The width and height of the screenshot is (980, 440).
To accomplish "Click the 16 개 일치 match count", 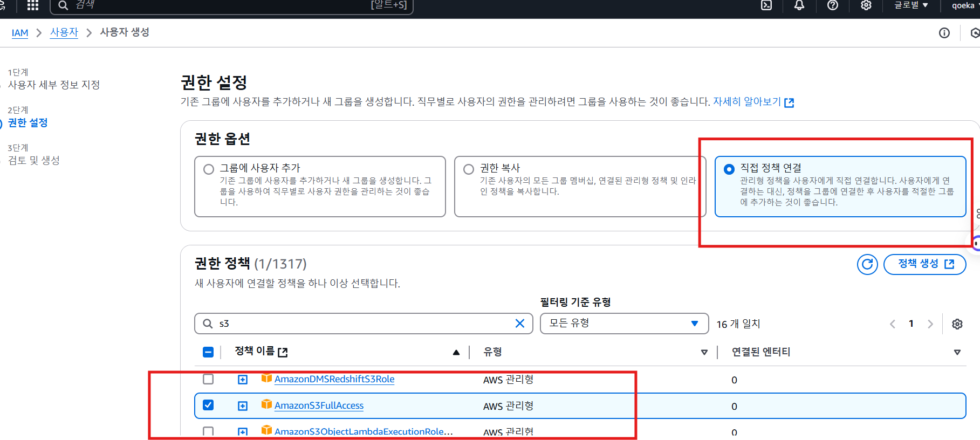I will [738, 324].
